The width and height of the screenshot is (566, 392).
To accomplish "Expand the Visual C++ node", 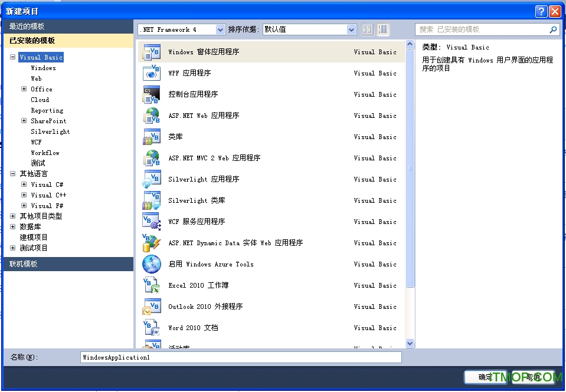I will (x=24, y=195).
